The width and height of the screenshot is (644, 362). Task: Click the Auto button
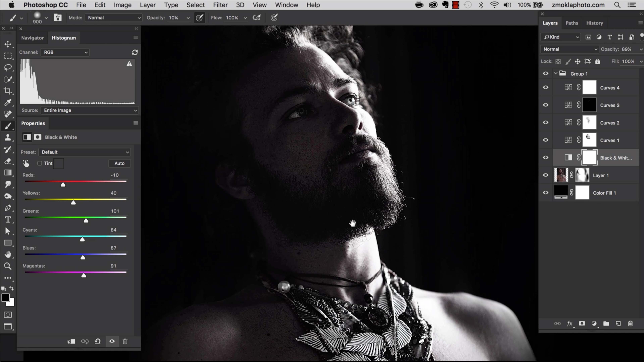(x=119, y=163)
